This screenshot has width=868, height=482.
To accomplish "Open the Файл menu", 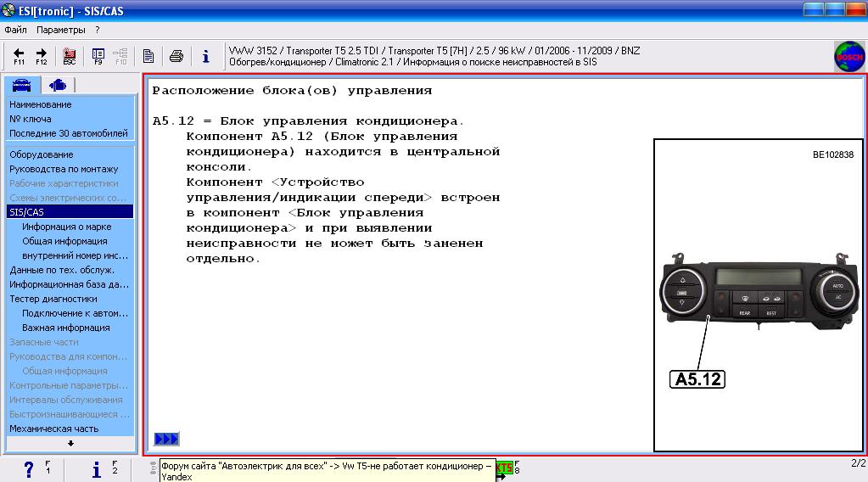I will (15, 30).
